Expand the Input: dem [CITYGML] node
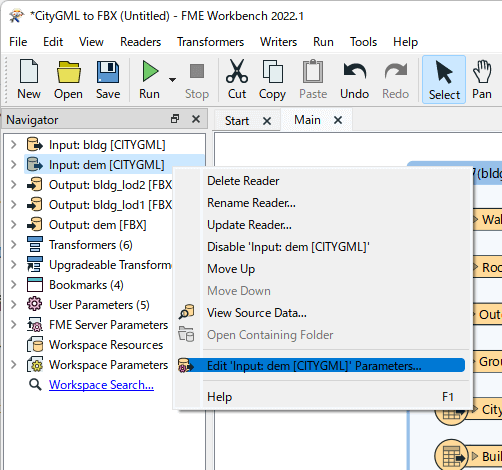The image size is (502, 470). [x=14, y=165]
